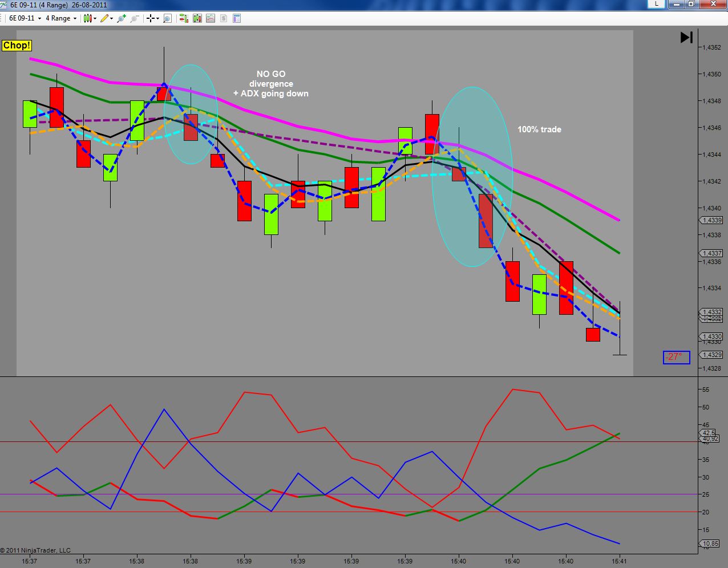Click the L link button in title bar
The height and width of the screenshot is (568, 728).
coord(657,3)
